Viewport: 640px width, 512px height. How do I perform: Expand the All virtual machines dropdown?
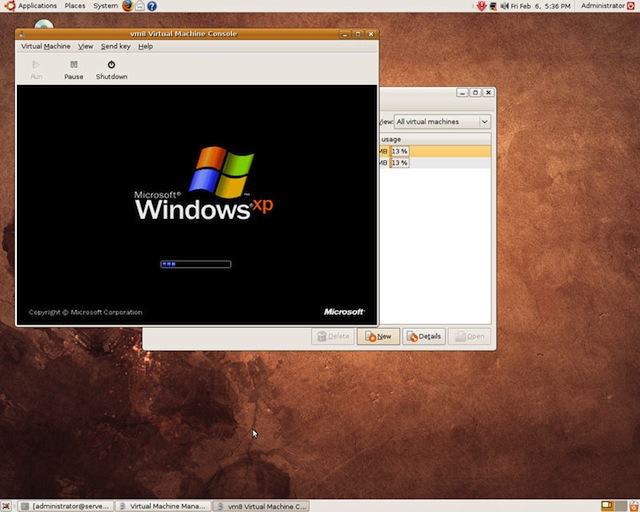coord(442,122)
